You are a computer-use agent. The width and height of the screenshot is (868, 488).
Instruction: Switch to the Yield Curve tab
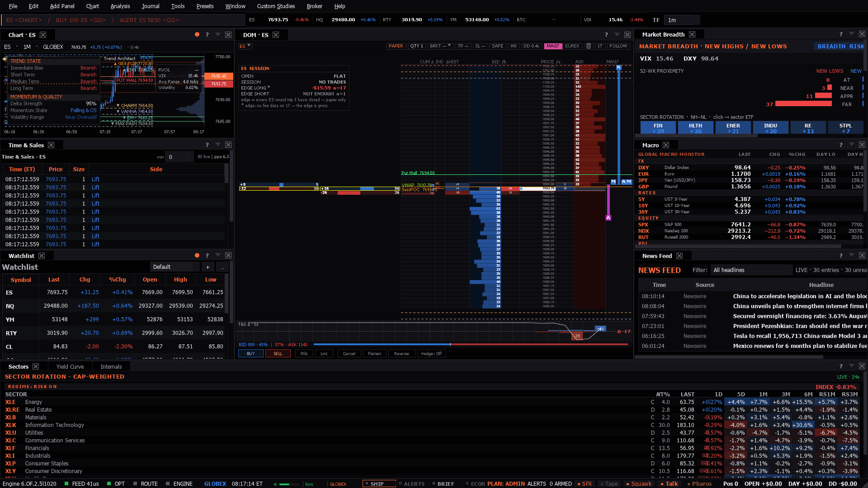pos(70,366)
